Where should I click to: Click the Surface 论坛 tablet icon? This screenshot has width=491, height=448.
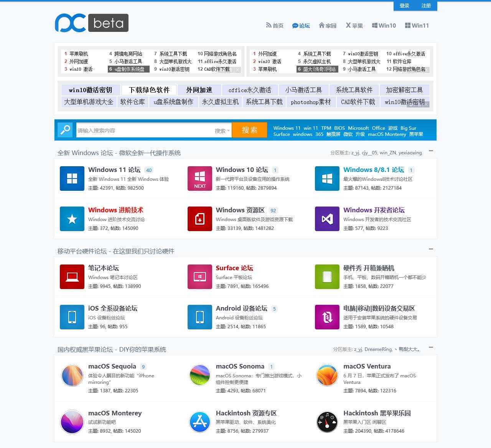(x=200, y=277)
